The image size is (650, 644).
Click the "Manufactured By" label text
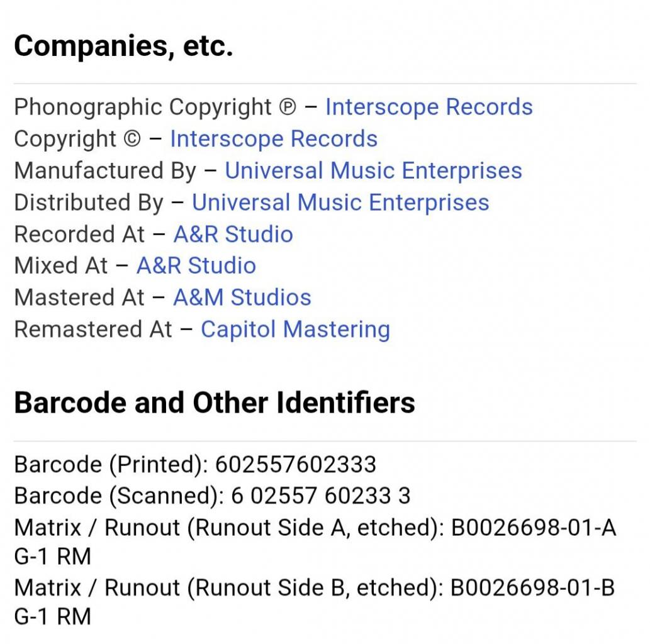pos(105,171)
